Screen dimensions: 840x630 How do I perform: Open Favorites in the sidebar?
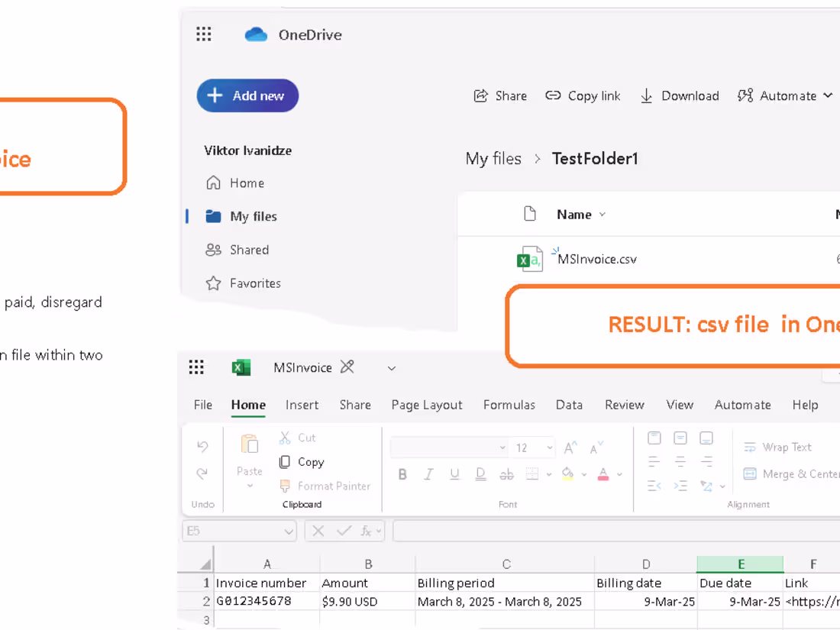(243, 283)
